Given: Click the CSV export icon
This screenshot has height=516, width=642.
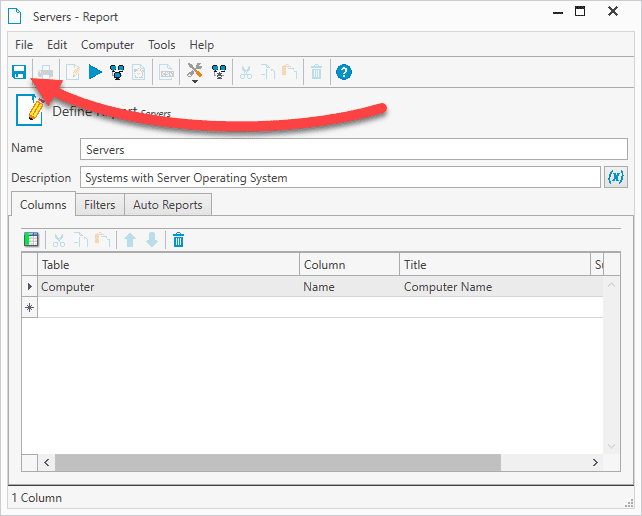Looking at the screenshot, I should [166, 72].
